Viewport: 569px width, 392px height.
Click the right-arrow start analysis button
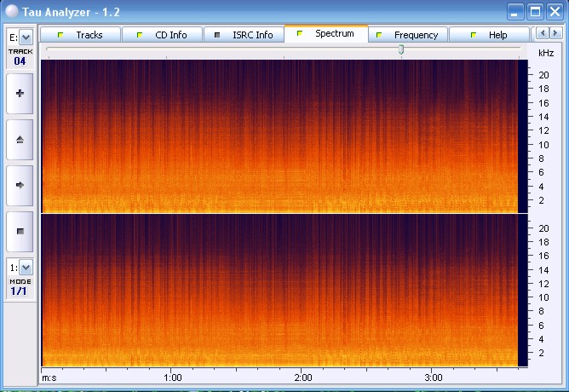pyautogui.click(x=20, y=184)
